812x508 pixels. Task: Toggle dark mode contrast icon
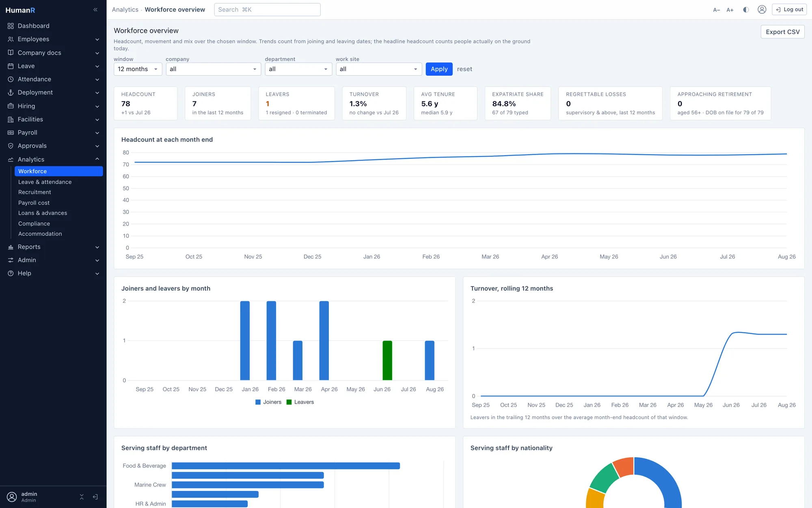point(746,10)
